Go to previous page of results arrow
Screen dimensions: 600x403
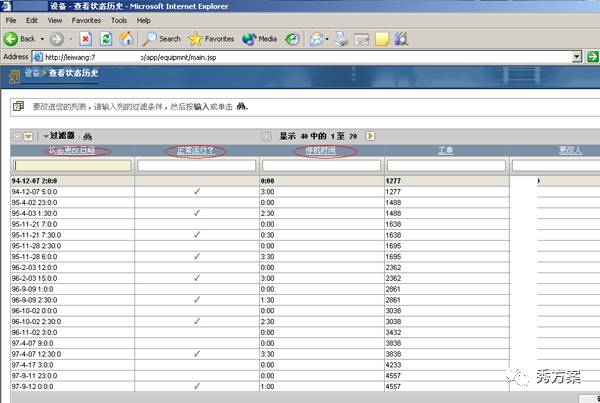(x=266, y=136)
